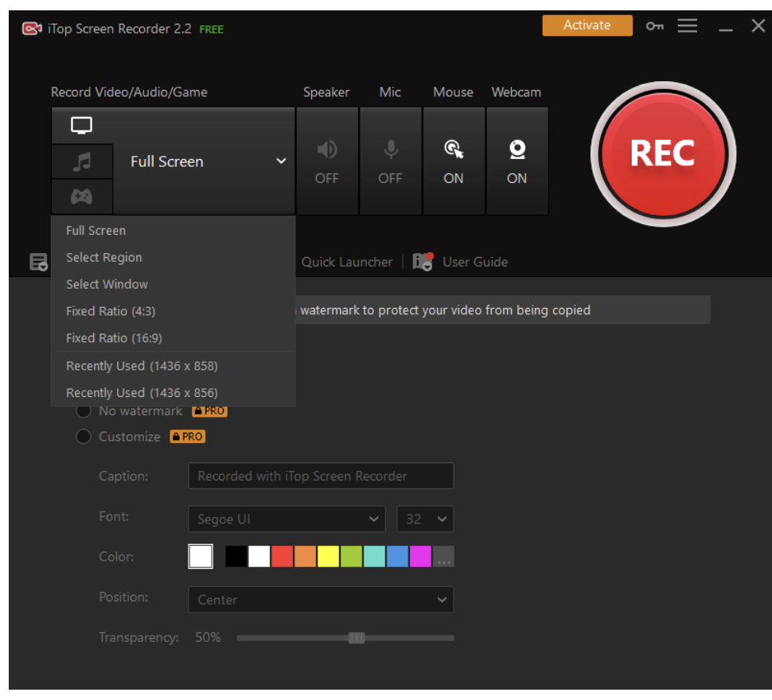Pick the red color swatch
772x700 pixels.
point(282,556)
